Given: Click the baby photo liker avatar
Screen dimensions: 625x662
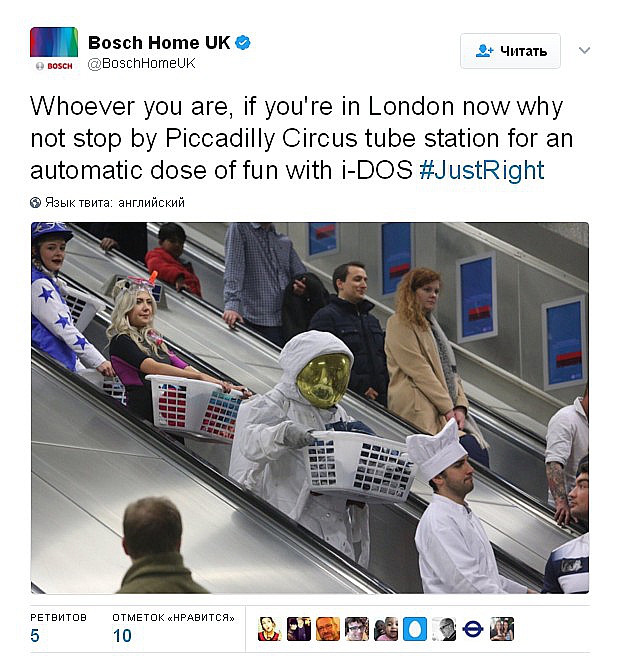Looking at the screenshot, I should coord(386,629).
